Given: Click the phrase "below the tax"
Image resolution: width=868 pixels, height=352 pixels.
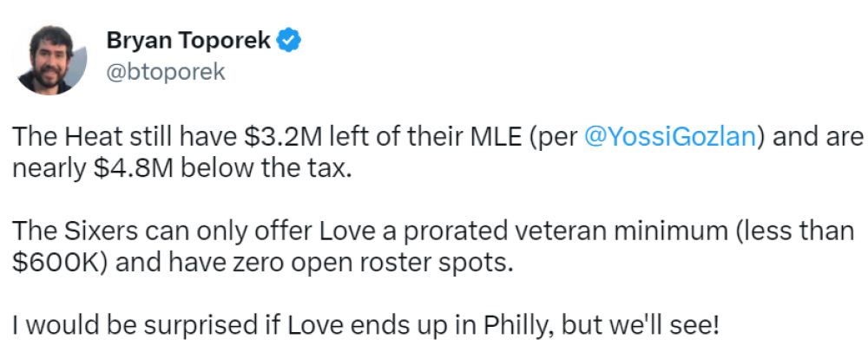Looking at the screenshot, I should click(x=266, y=169).
